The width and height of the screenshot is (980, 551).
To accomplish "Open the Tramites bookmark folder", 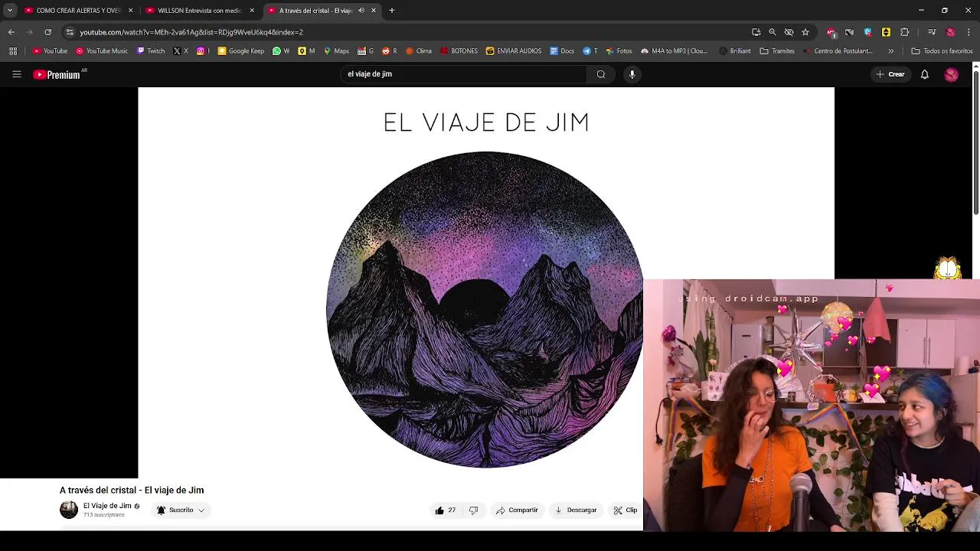I will tap(777, 51).
